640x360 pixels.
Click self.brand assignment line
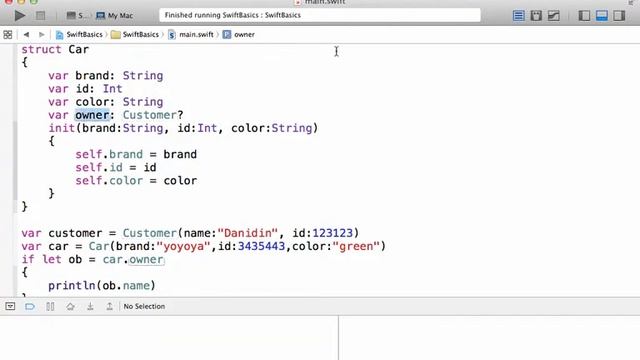(x=136, y=154)
